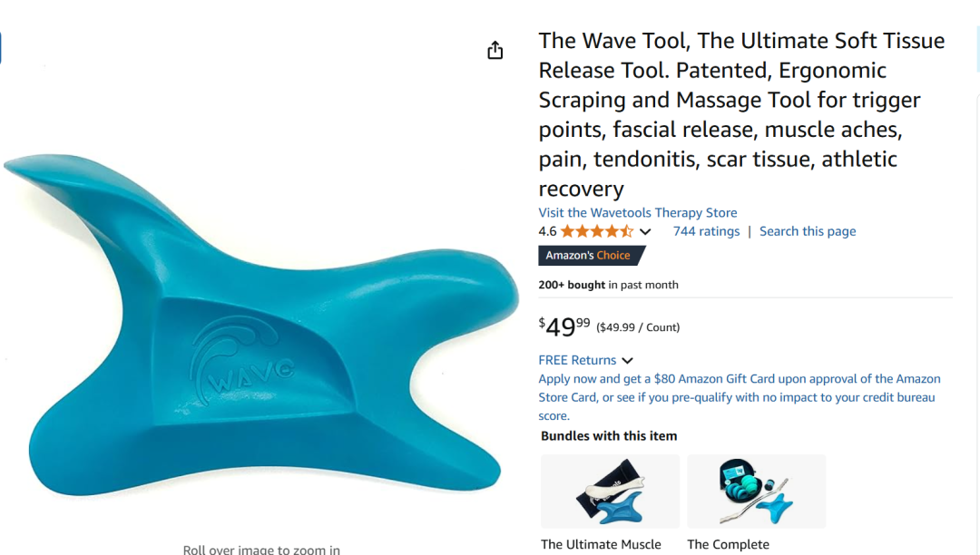
Task: Click the blue Wave Tool product image
Action: (x=261, y=325)
